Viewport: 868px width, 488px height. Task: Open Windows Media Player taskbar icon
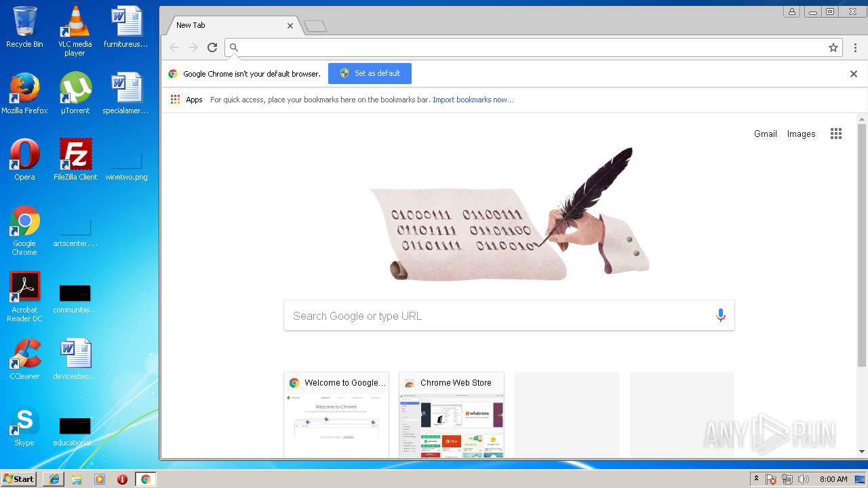(x=100, y=479)
